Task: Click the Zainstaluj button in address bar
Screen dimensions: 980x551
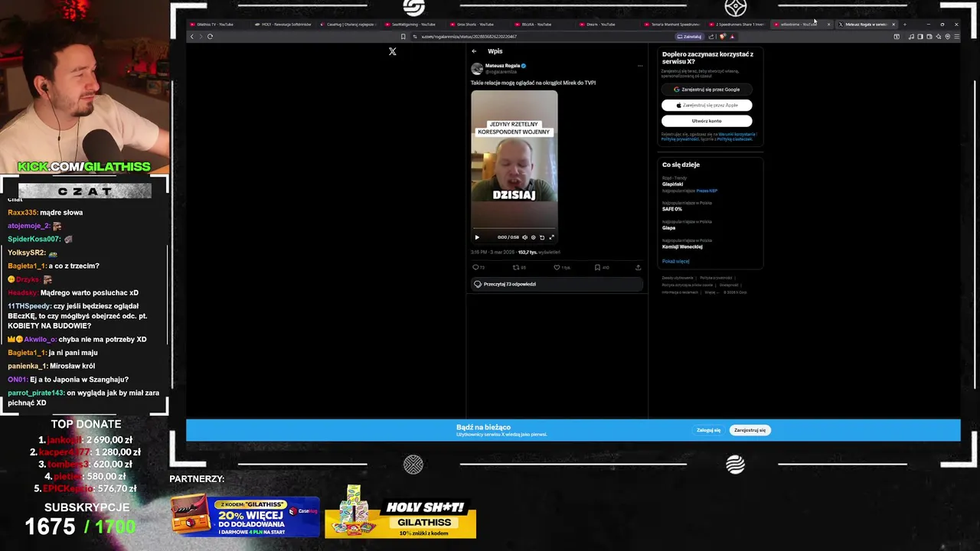Action: (690, 37)
